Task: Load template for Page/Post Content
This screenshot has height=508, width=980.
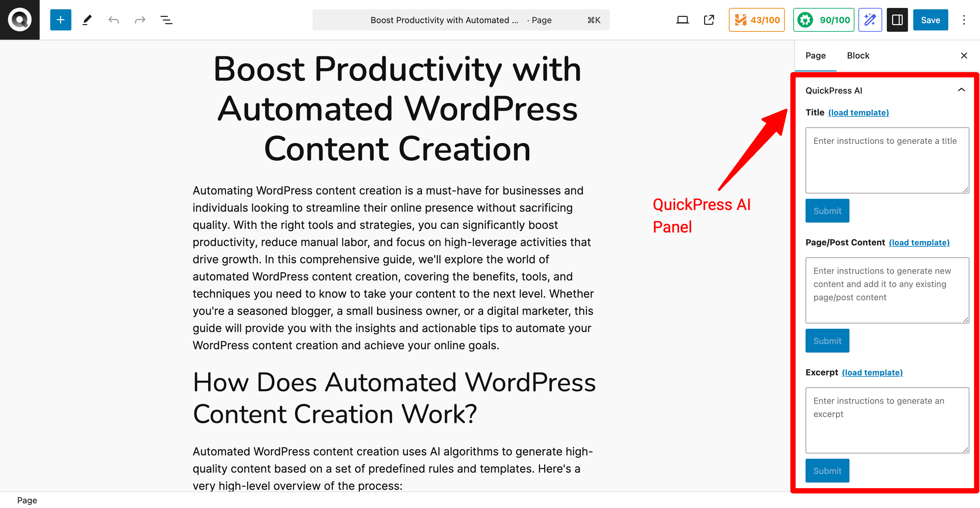Action: [919, 242]
